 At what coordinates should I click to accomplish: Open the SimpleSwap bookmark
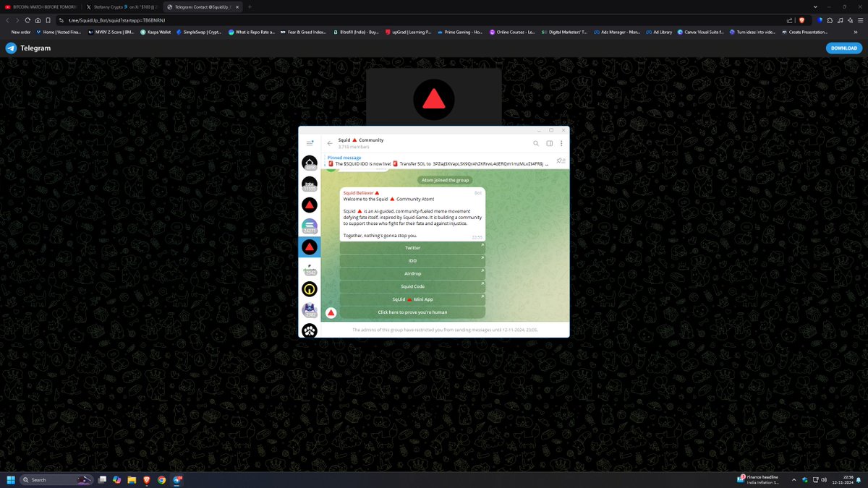[x=199, y=32]
